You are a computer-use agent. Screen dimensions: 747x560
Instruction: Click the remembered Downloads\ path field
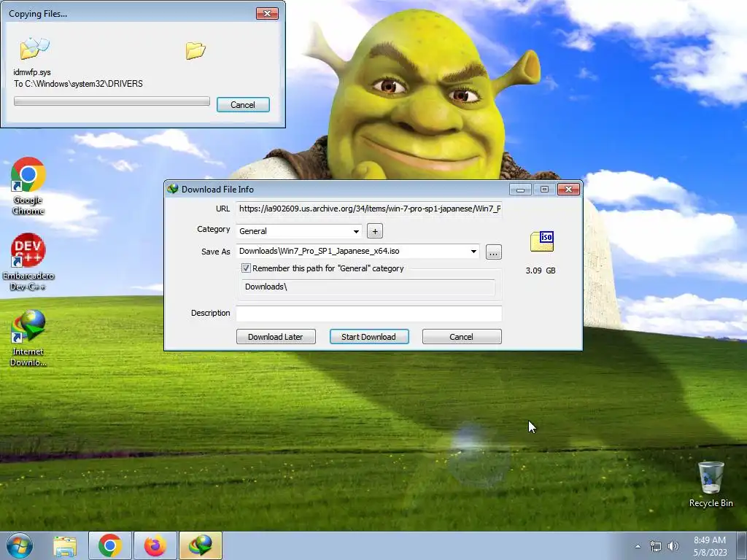[x=368, y=287]
